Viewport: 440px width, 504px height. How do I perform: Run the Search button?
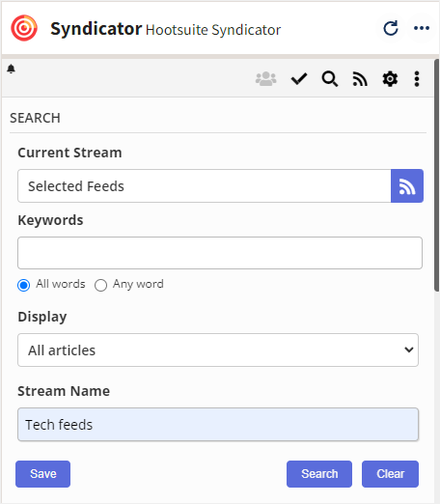(x=319, y=474)
